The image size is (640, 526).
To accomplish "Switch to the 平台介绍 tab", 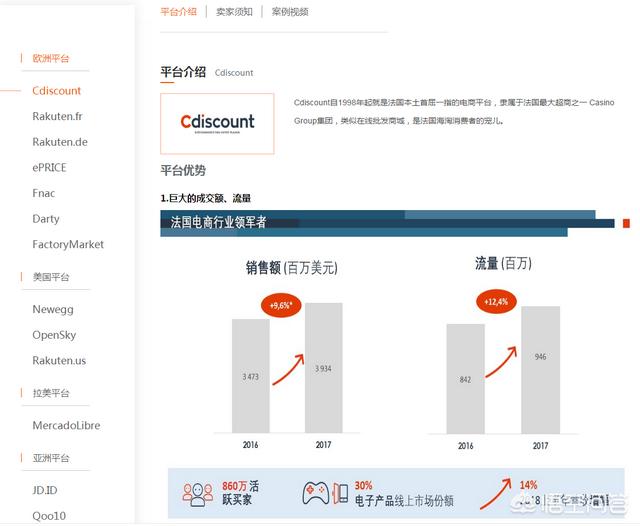I will (179, 12).
